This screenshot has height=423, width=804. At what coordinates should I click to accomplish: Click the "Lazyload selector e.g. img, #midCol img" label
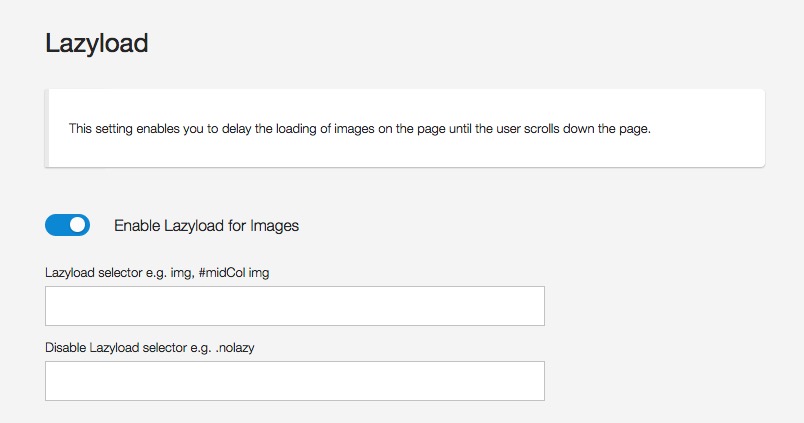pyautogui.click(x=157, y=272)
